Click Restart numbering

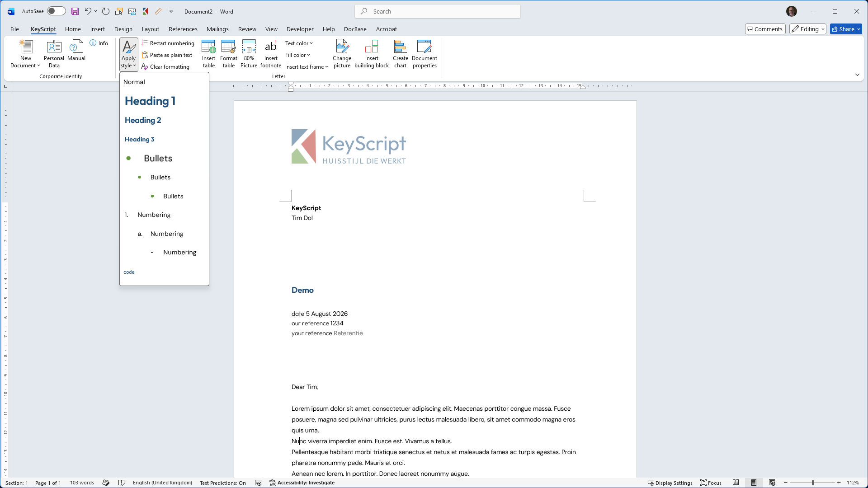[168, 43]
